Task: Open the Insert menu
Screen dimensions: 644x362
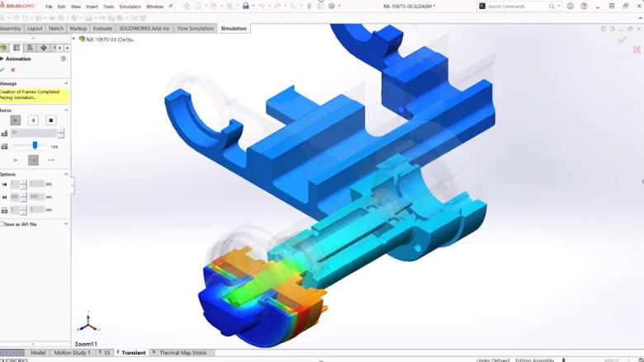Action: click(x=92, y=7)
